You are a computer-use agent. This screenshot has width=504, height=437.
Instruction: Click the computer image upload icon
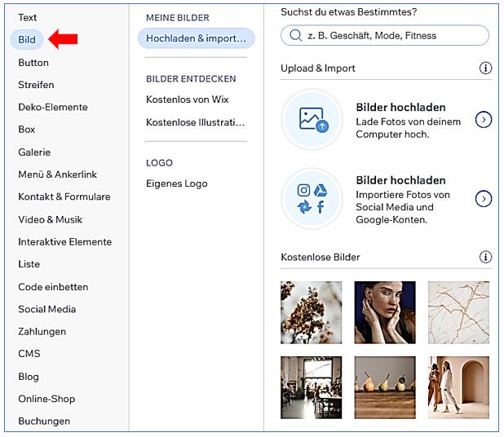point(312,120)
